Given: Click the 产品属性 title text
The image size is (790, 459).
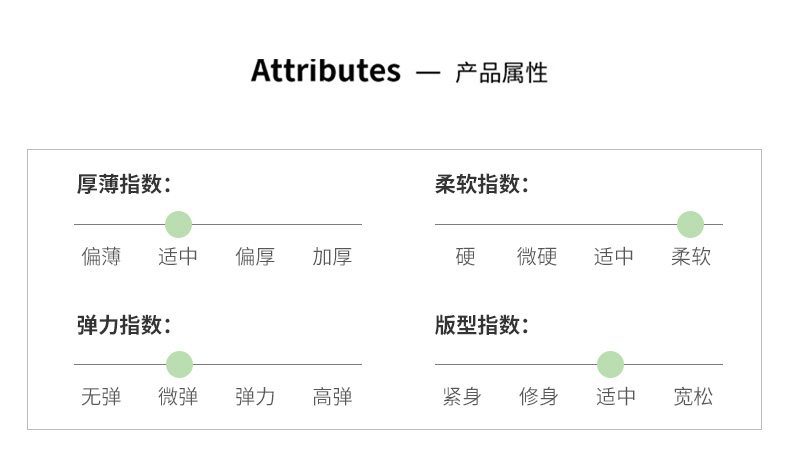Looking at the screenshot, I should (x=501, y=73).
